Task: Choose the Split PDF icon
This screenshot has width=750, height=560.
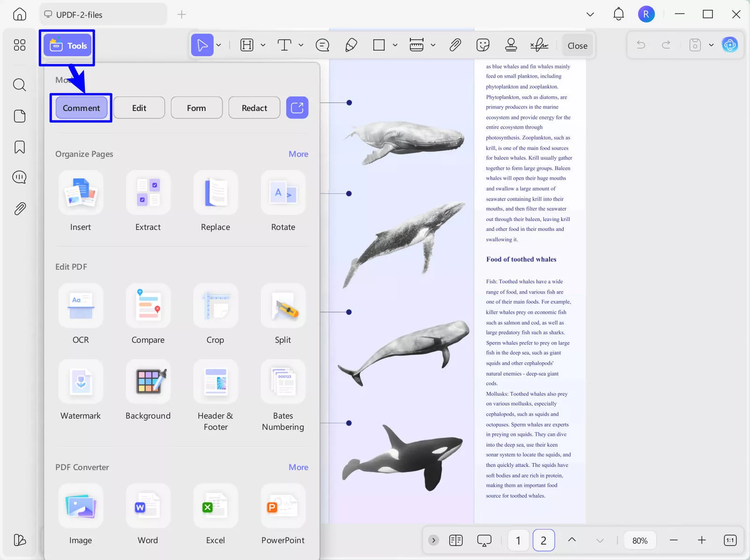Action: click(x=283, y=306)
